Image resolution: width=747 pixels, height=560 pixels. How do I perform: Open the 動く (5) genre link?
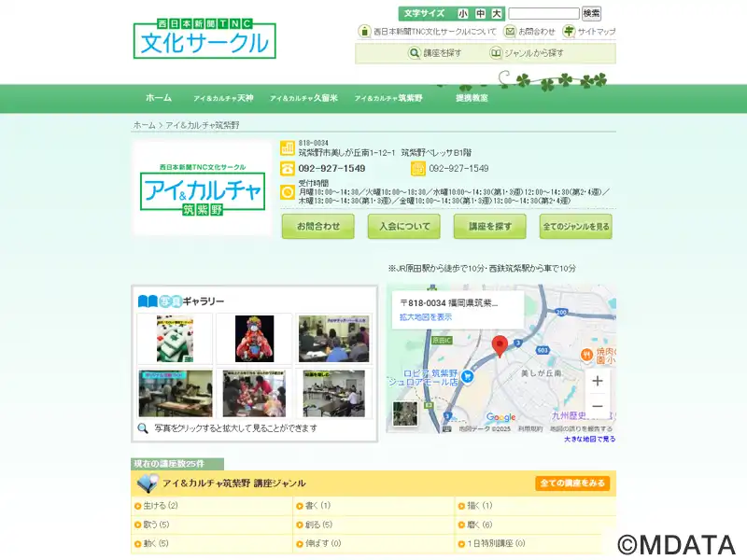pyautogui.click(x=156, y=543)
